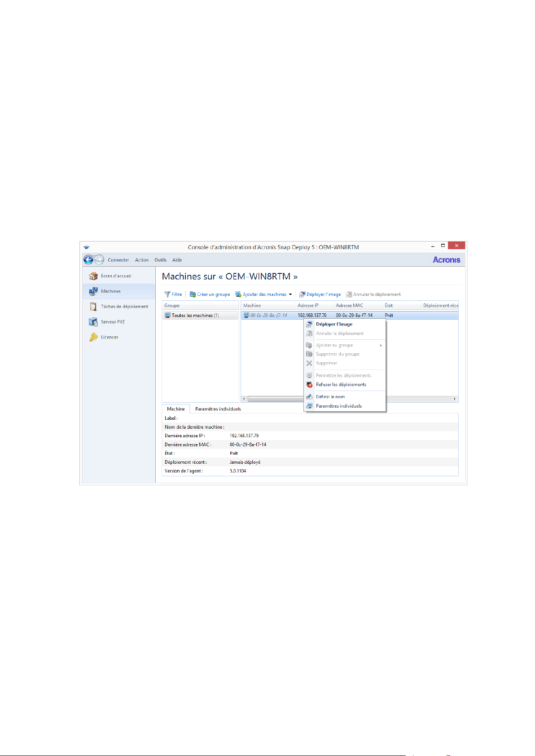Click the Toutes les machines computer icon
Screen dimensions: 535x756
click(x=167, y=315)
